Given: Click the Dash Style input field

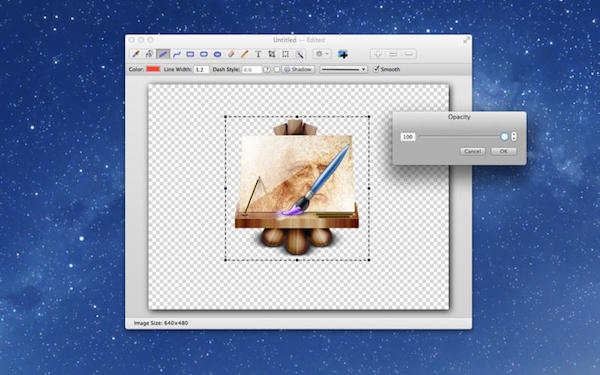Looking at the screenshot, I should coord(252,70).
